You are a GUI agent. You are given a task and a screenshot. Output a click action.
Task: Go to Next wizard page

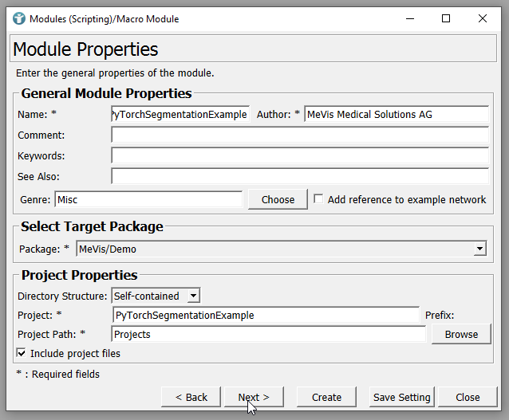point(254,397)
